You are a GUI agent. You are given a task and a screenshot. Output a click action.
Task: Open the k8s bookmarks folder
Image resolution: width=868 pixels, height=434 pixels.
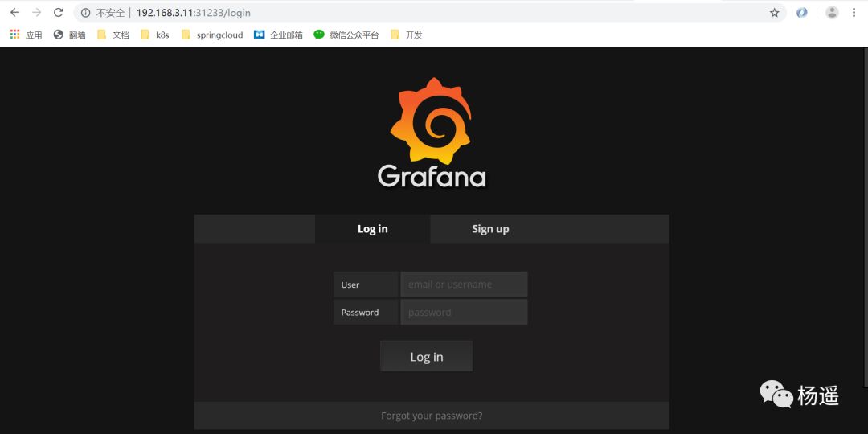(154, 35)
